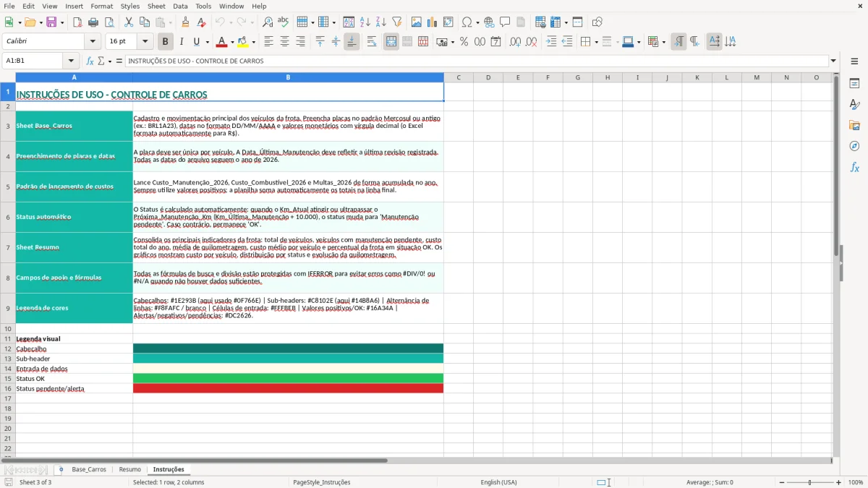Open Select Function dropdown arrow
This screenshot has height=488, width=868.
coord(110,61)
